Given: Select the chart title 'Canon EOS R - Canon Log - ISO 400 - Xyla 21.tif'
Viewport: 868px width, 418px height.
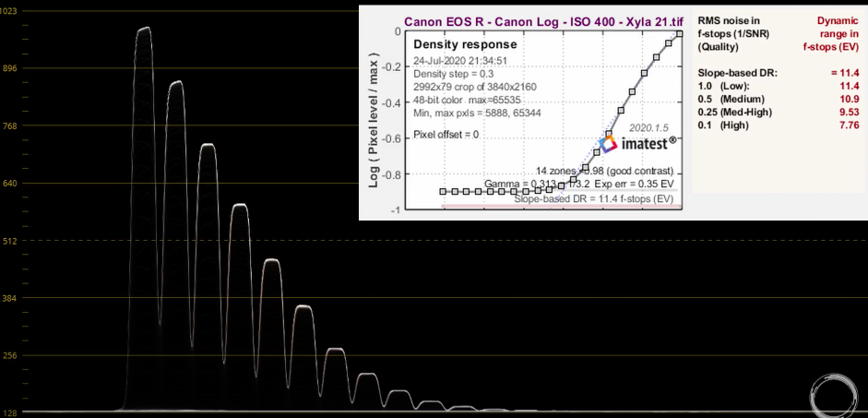Looking at the screenshot, I should pos(543,22).
